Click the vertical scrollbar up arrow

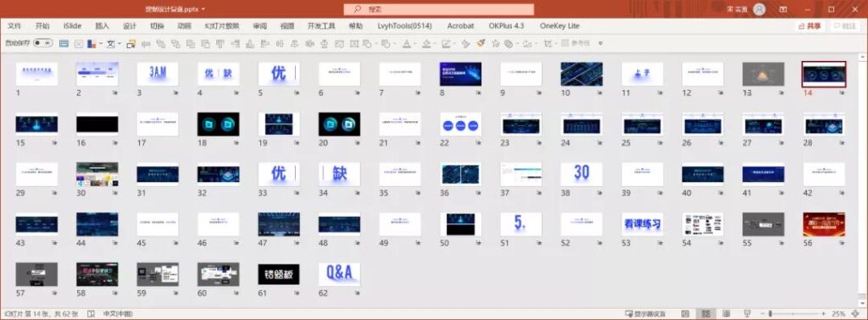[862, 57]
